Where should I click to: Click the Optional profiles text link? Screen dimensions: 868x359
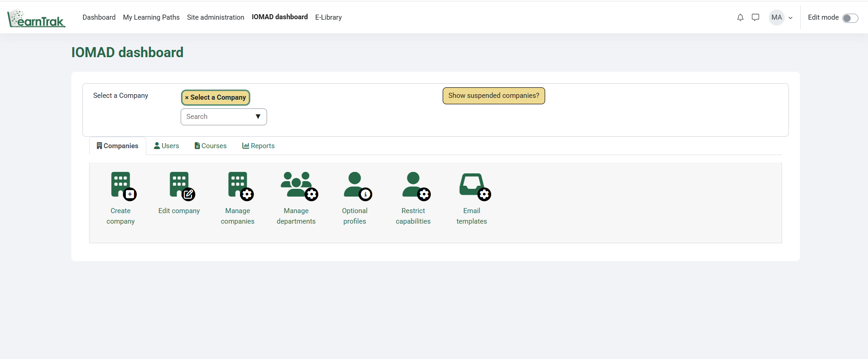355,216
